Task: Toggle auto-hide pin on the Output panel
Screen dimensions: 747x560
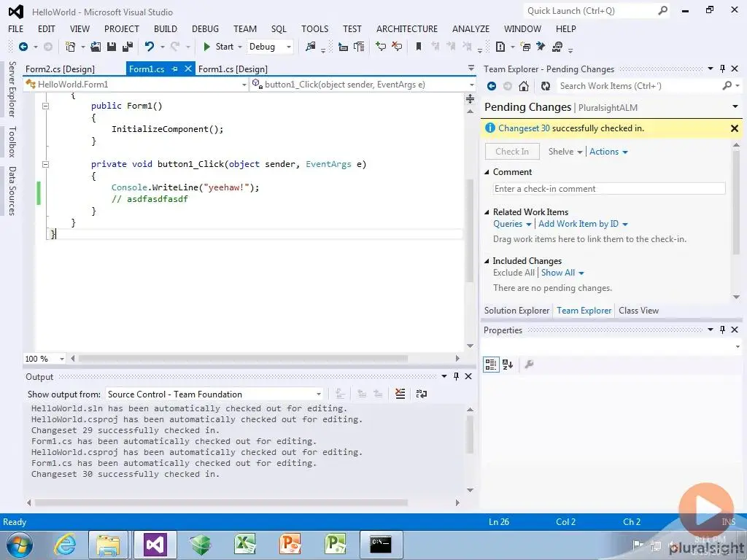Action: click(456, 376)
